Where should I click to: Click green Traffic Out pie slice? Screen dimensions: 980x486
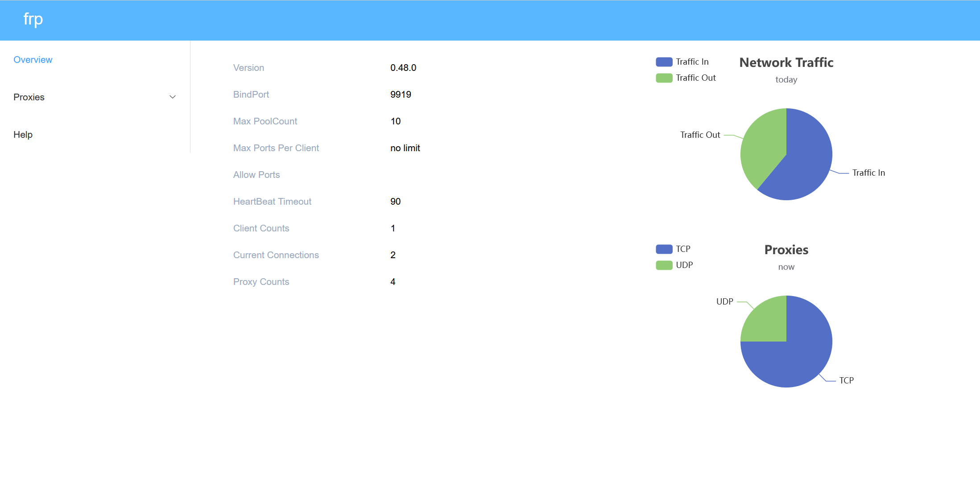763,143
